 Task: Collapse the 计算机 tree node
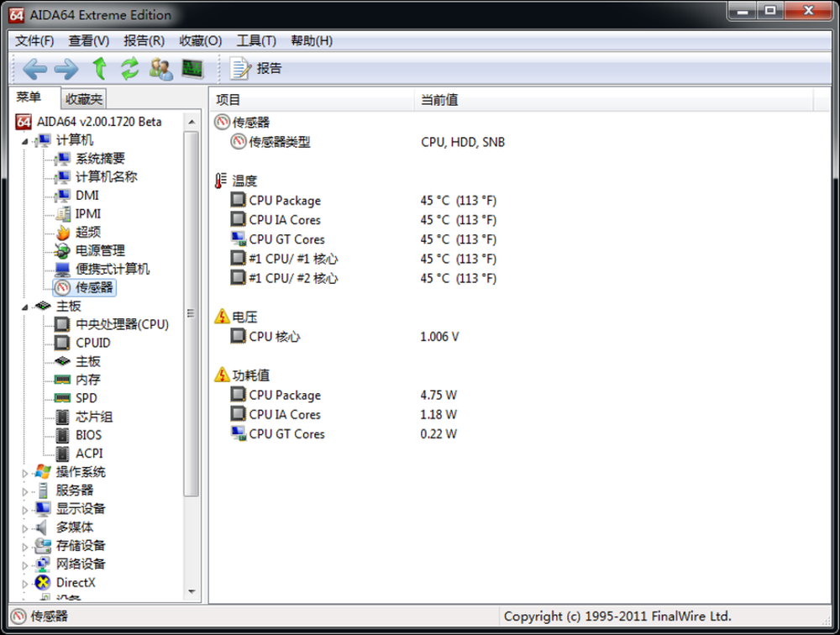click(24, 141)
